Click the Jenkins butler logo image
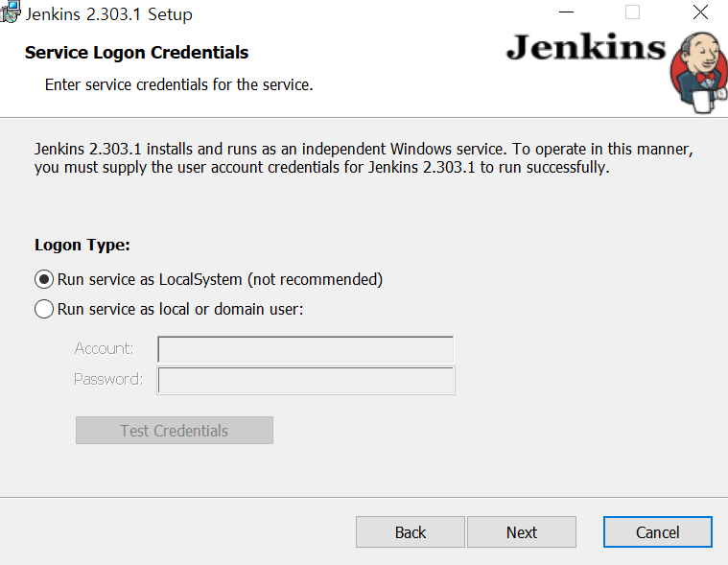Image resolution: width=728 pixels, height=565 pixels. coord(699,73)
